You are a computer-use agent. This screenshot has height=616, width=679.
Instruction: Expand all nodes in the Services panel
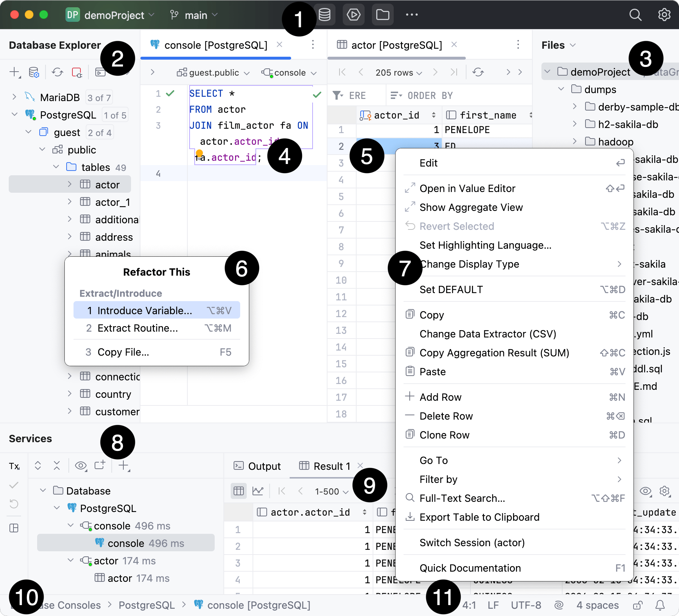click(x=37, y=466)
